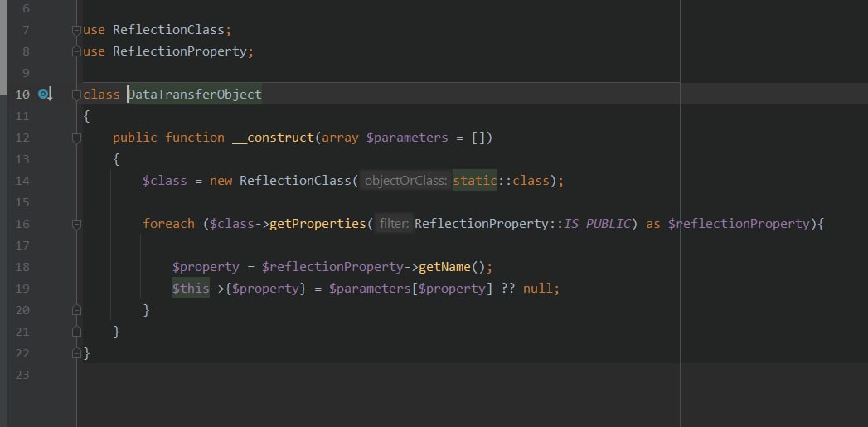Click the highlighted $this on line 19
Screen dimensions: 868x427
pyautogui.click(x=191, y=289)
